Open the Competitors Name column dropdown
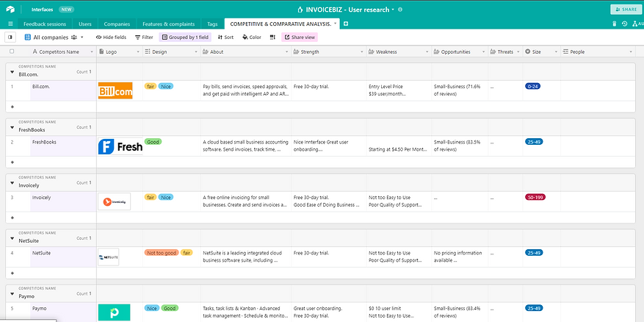This screenshot has height=322, width=644. 91,51
